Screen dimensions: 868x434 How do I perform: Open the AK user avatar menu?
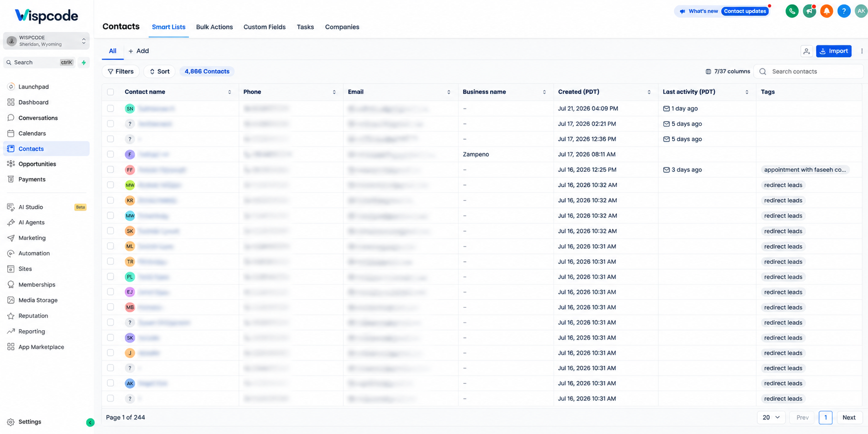pos(861,11)
